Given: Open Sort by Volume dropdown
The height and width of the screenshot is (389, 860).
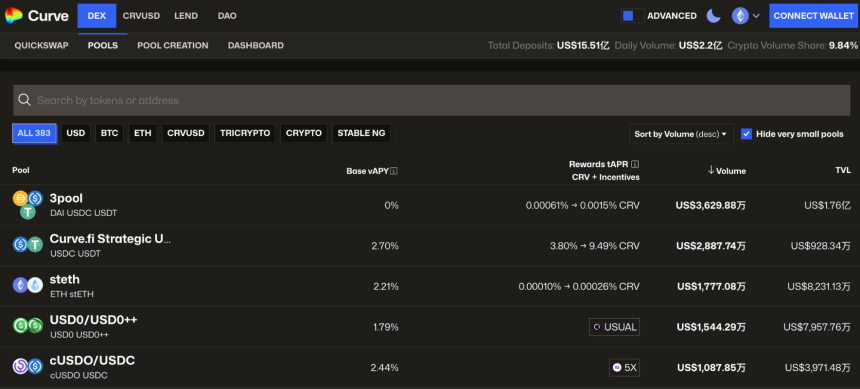Looking at the screenshot, I should coord(681,134).
